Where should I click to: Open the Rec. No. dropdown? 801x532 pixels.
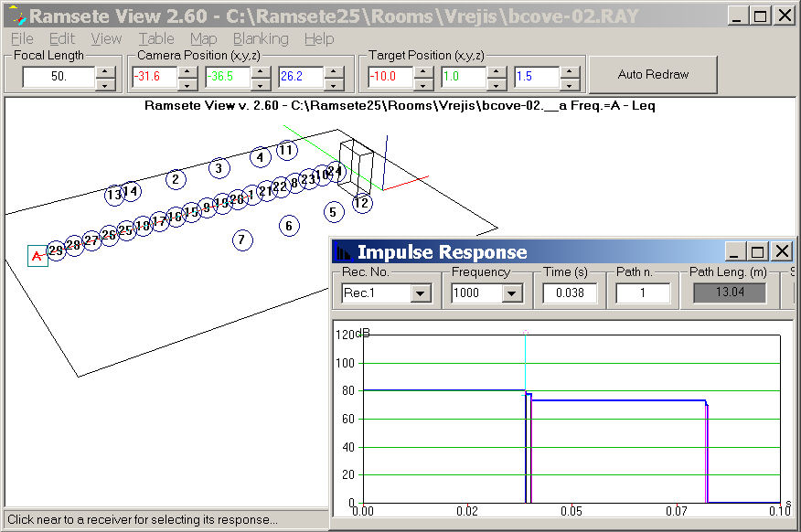click(421, 293)
